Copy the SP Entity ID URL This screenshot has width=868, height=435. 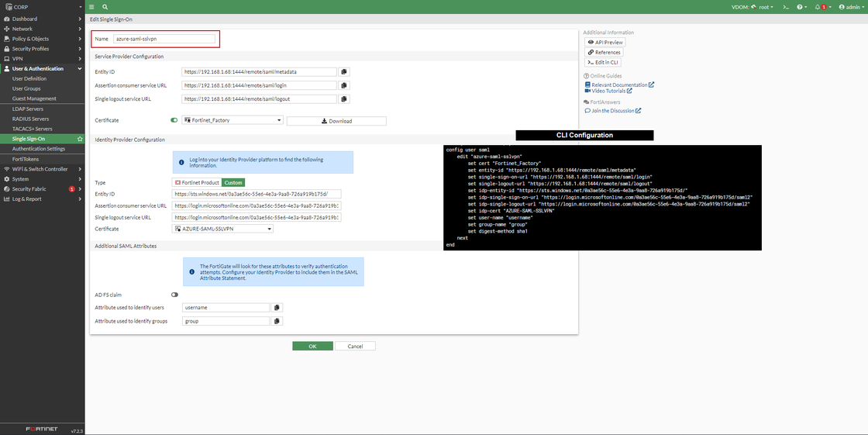pos(344,72)
